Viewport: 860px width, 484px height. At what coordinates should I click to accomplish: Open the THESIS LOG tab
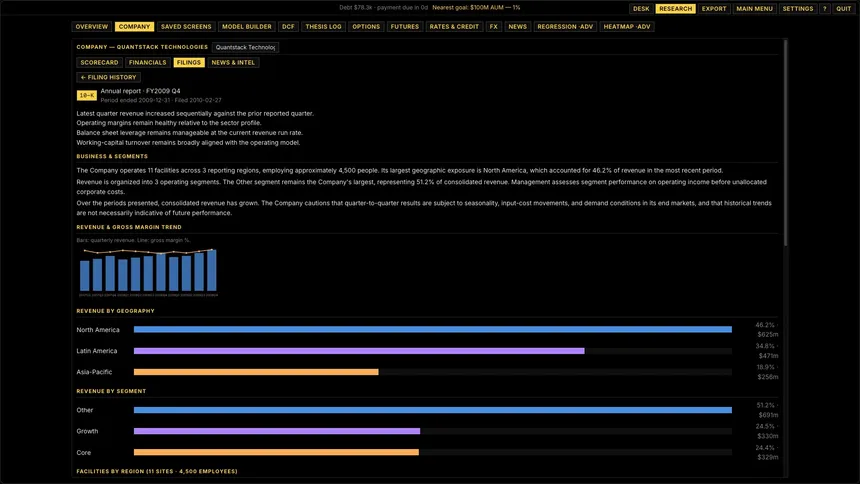click(x=323, y=26)
